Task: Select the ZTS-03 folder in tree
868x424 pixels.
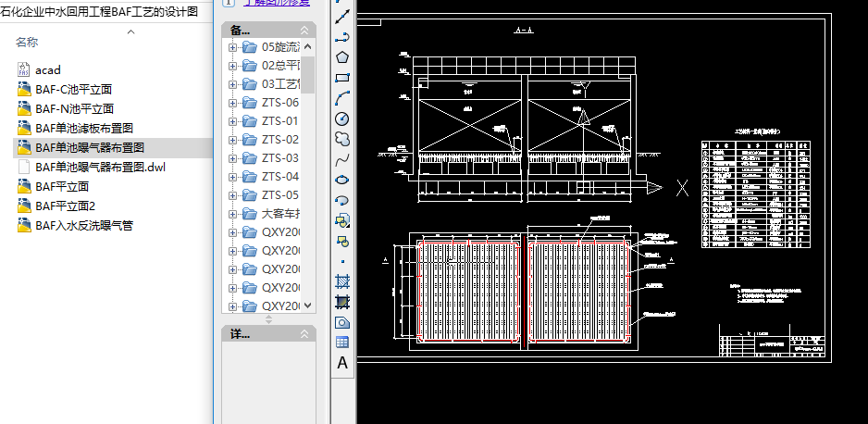Action: (x=279, y=158)
